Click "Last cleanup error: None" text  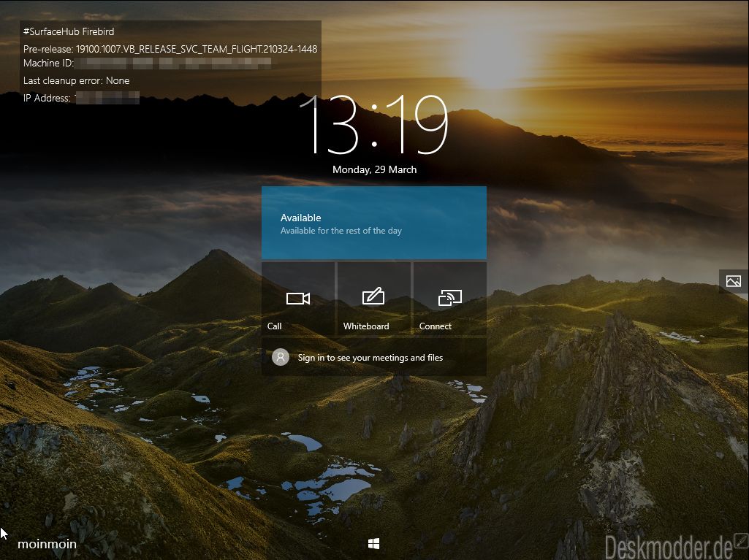click(x=77, y=80)
